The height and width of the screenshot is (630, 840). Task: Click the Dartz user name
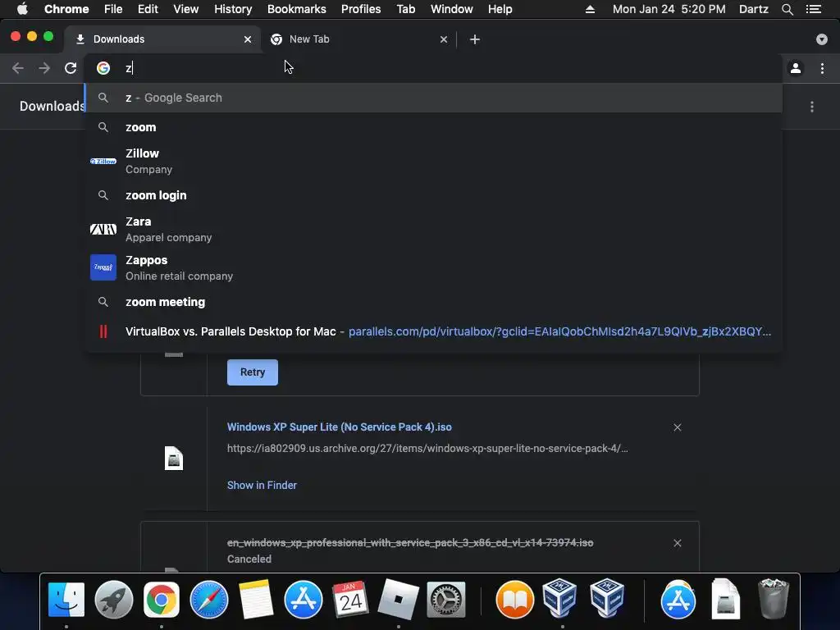753,9
